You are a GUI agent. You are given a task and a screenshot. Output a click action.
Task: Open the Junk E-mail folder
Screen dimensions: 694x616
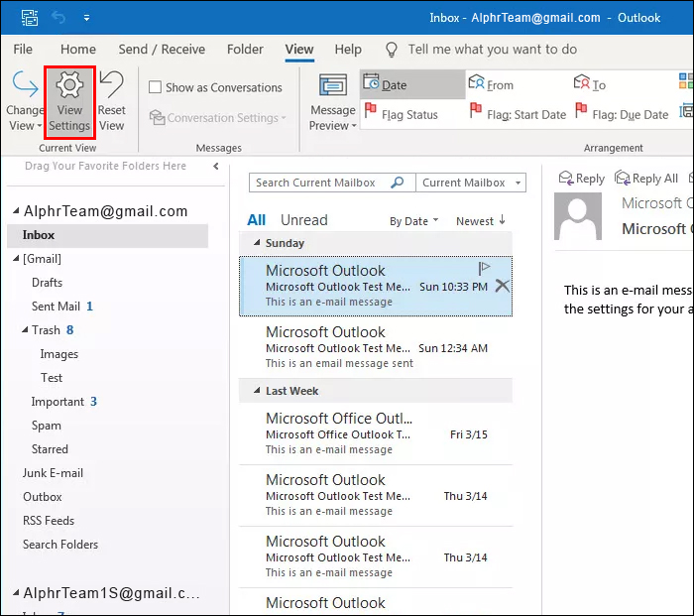[53, 473]
